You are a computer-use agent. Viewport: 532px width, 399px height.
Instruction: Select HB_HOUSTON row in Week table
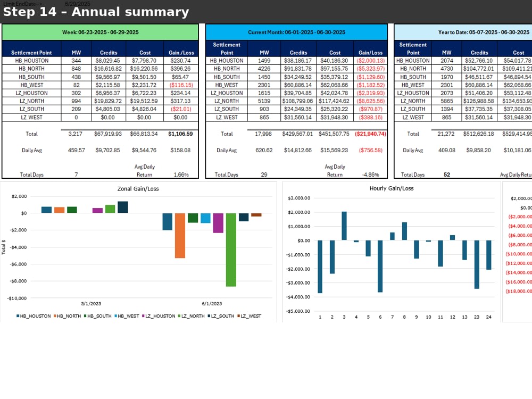[100, 61]
